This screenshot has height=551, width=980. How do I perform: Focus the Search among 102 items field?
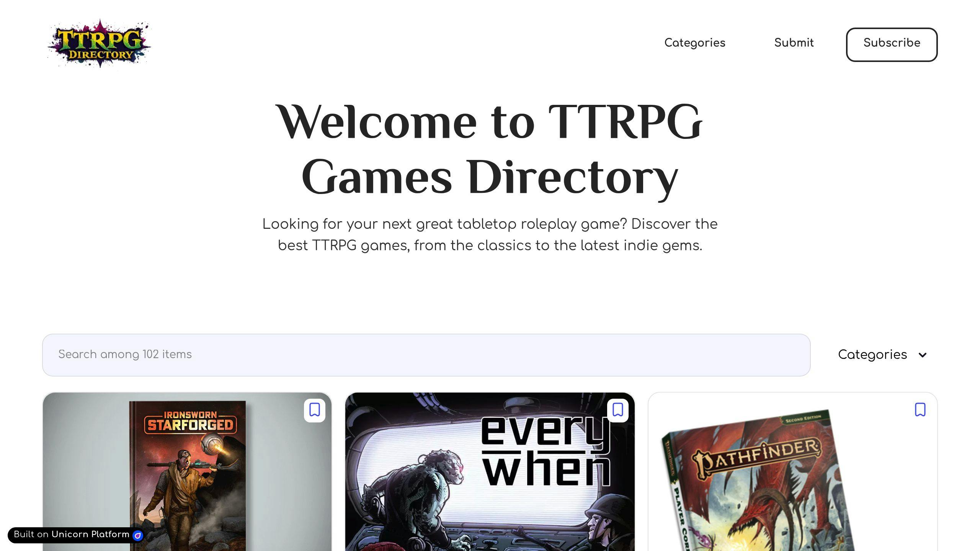coord(426,355)
